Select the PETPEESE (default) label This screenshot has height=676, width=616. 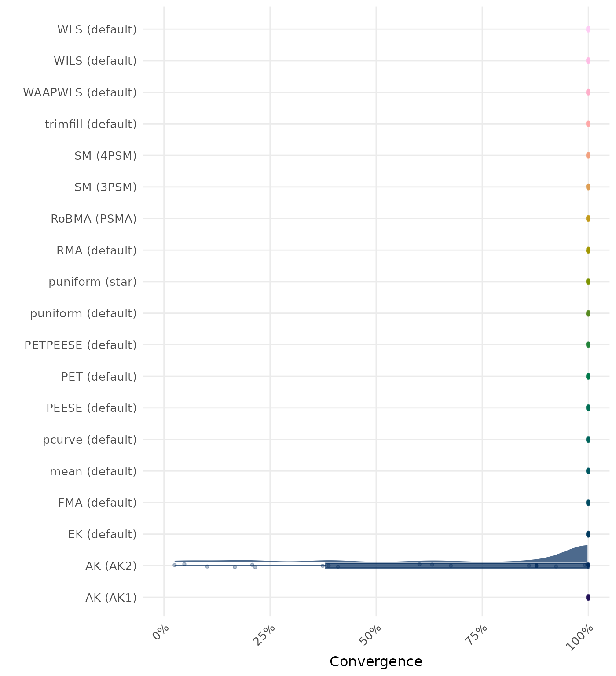pos(81,345)
